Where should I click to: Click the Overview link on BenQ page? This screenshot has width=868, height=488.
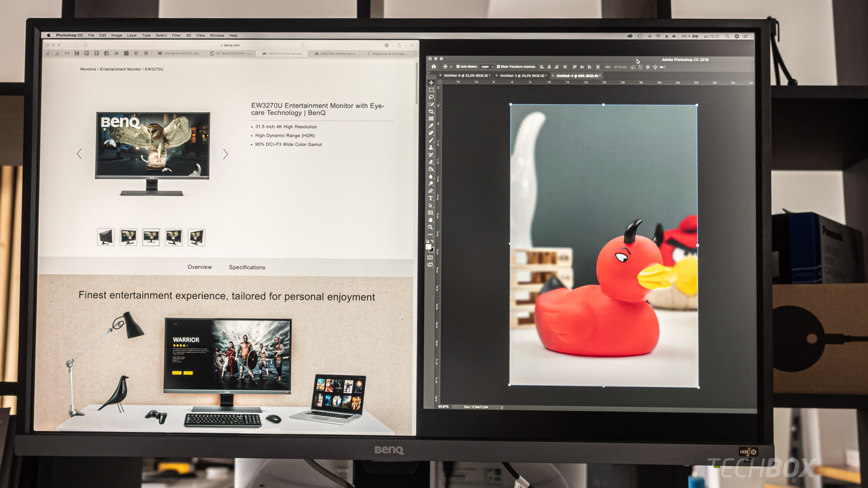(x=200, y=267)
